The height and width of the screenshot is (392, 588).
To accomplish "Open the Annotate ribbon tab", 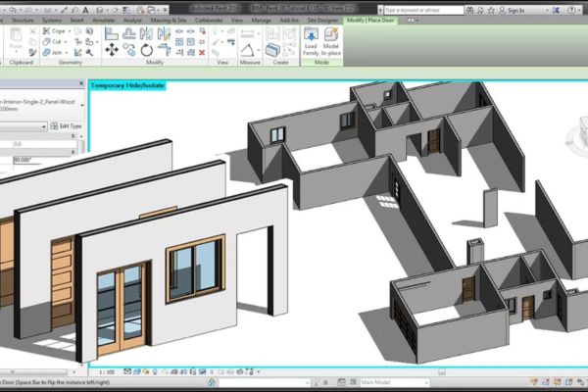I will [103, 21].
